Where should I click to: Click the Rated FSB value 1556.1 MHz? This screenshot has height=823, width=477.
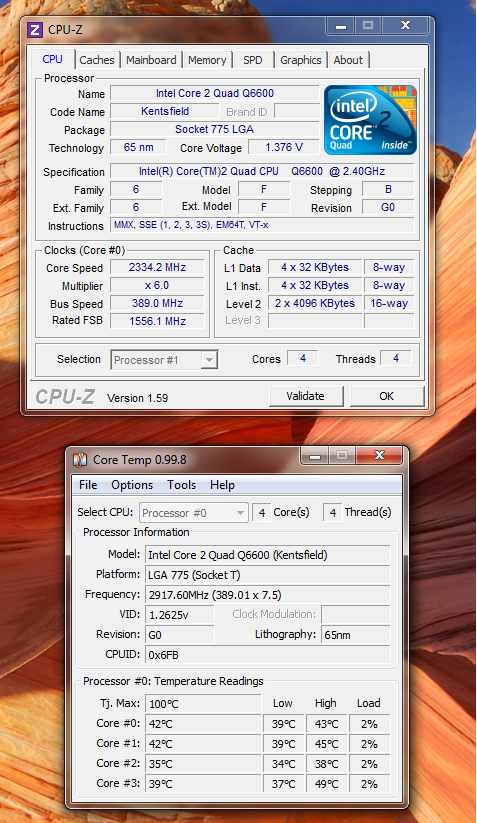point(157,321)
